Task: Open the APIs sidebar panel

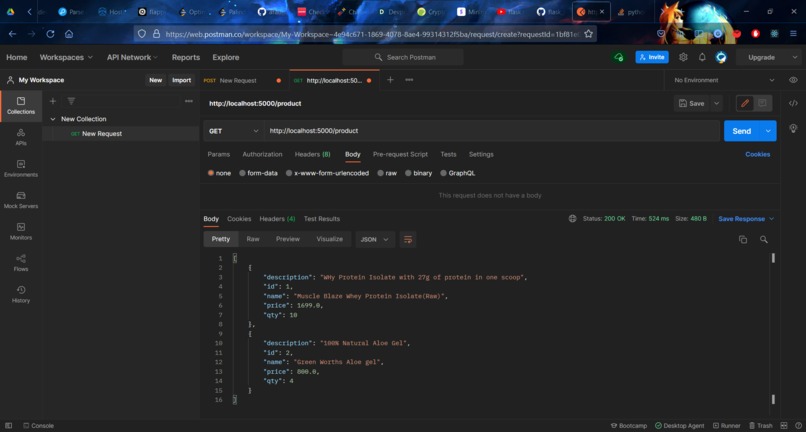Action: pos(21,137)
